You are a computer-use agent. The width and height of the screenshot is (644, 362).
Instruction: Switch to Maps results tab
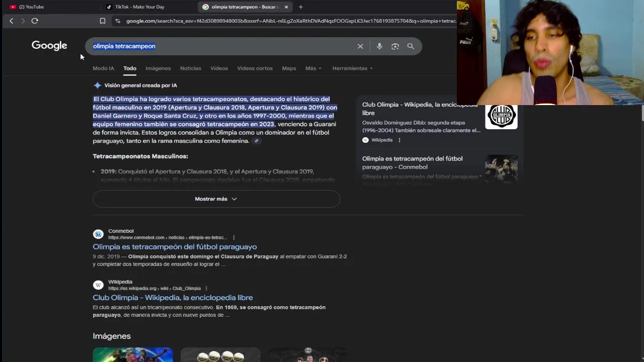pyautogui.click(x=289, y=68)
